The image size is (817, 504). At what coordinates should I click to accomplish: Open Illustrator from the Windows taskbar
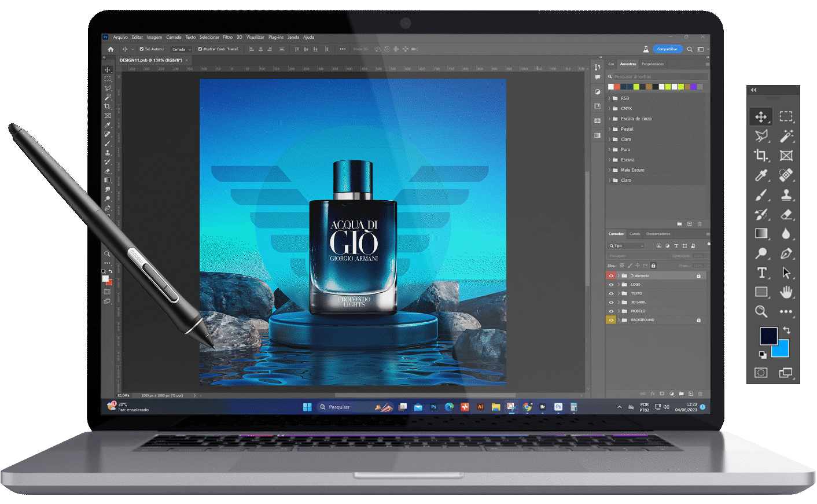[x=480, y=407]
